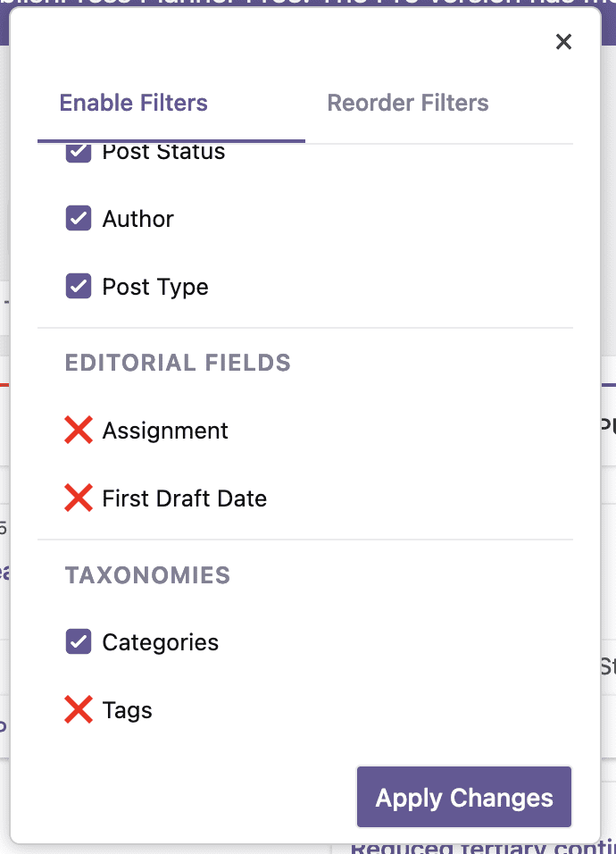
Task: Click the EDITORIAL FIELDS section heading
Action: click(x=177, y=363)
